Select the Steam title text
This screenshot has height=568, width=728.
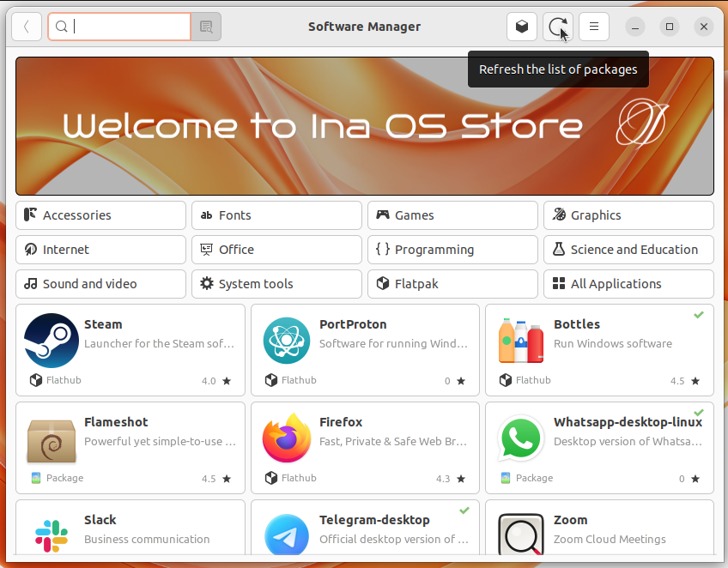[103, 324]
